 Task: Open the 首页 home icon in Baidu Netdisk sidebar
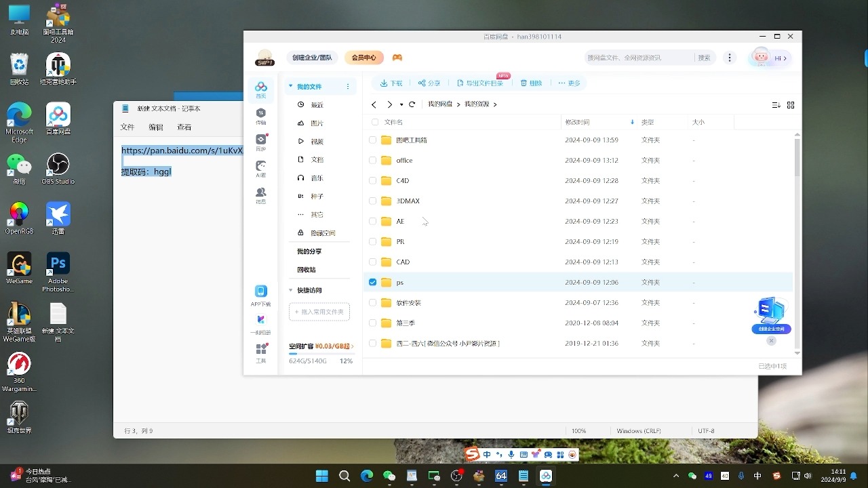point(261,89)
